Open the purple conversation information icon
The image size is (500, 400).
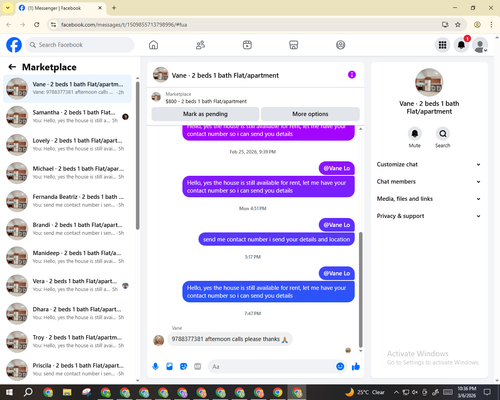point(352,75)
